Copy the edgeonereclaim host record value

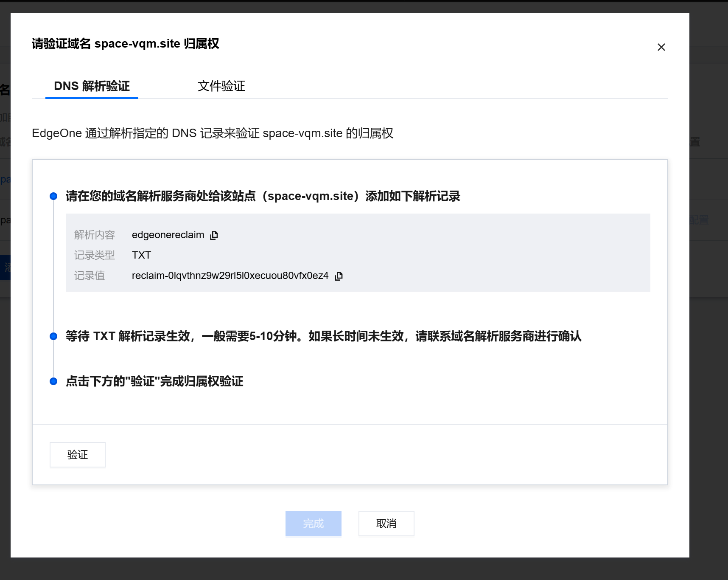point(214,235)
